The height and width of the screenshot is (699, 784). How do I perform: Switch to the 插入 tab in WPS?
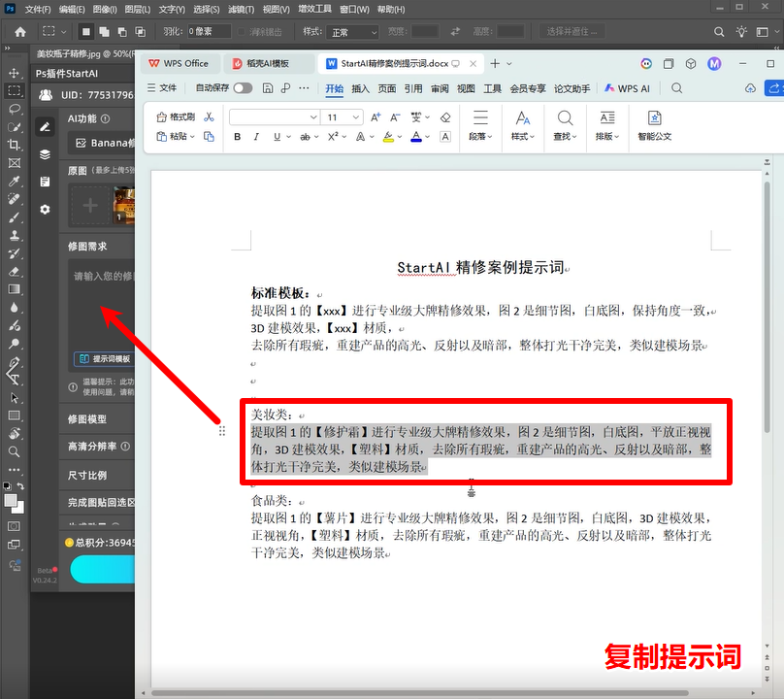(x=360, y=88)
